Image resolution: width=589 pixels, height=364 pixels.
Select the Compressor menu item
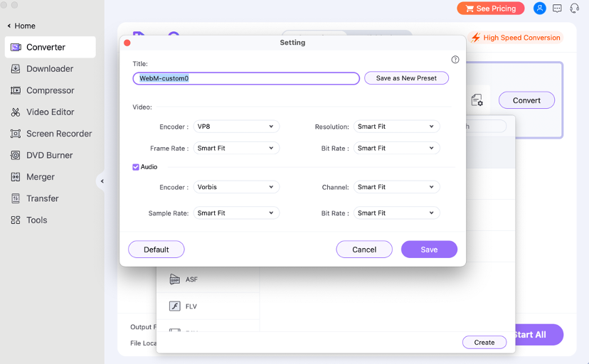click(x=51, y=90)
